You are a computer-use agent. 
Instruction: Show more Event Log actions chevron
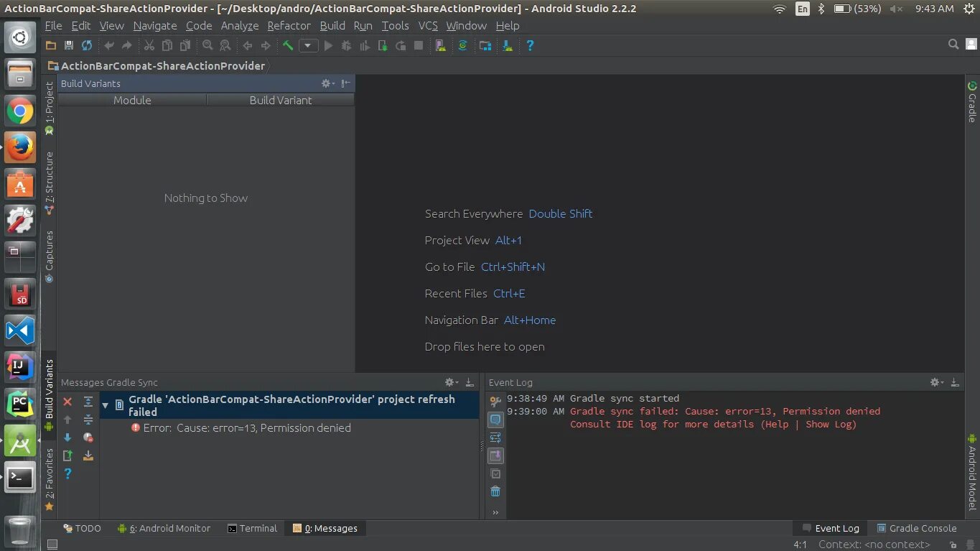click(x=495, y=512)
